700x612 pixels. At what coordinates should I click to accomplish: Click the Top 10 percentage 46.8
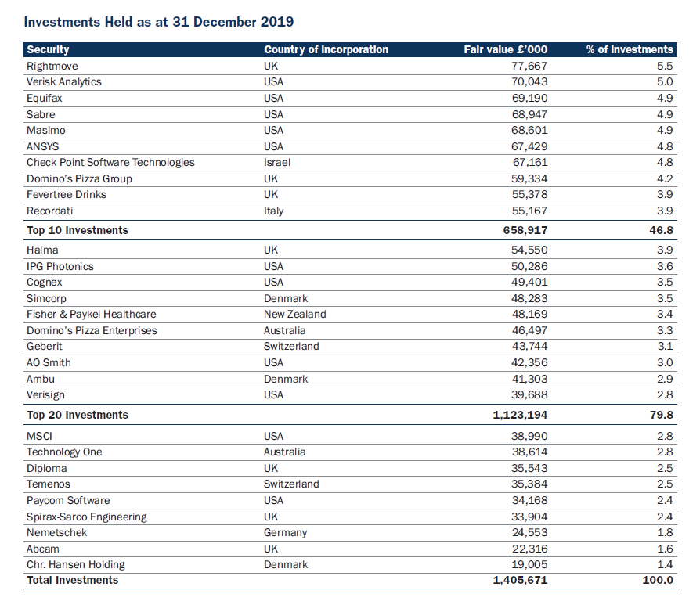(661, 230)
